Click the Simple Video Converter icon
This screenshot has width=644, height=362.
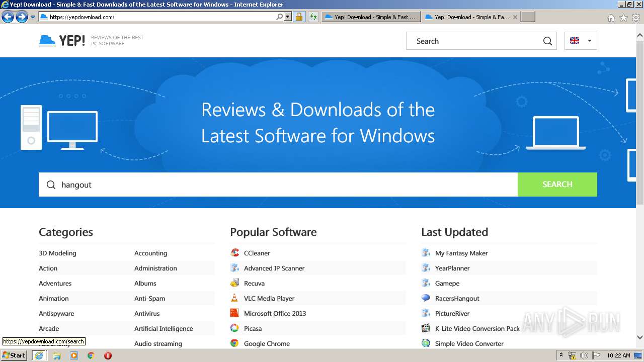click(x=426, y=343)
